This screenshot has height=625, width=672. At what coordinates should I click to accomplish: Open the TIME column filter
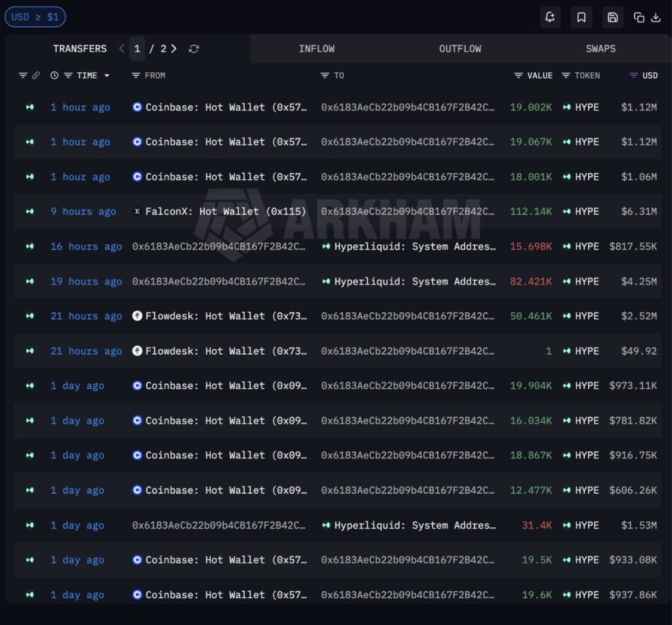68,75
